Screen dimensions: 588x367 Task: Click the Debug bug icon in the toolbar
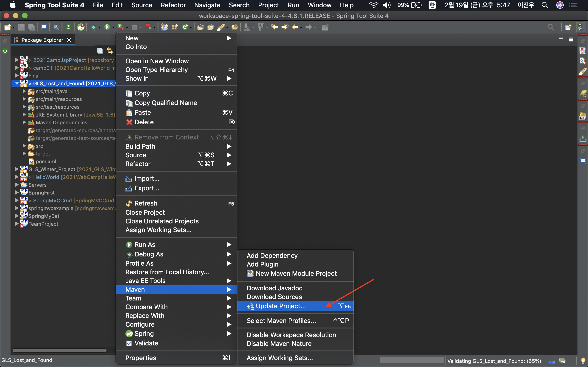pos(94,27)
